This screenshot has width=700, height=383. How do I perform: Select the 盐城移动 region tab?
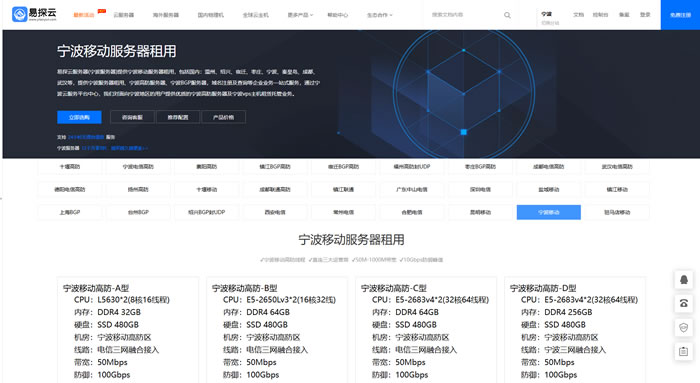(x=549, y=189)
